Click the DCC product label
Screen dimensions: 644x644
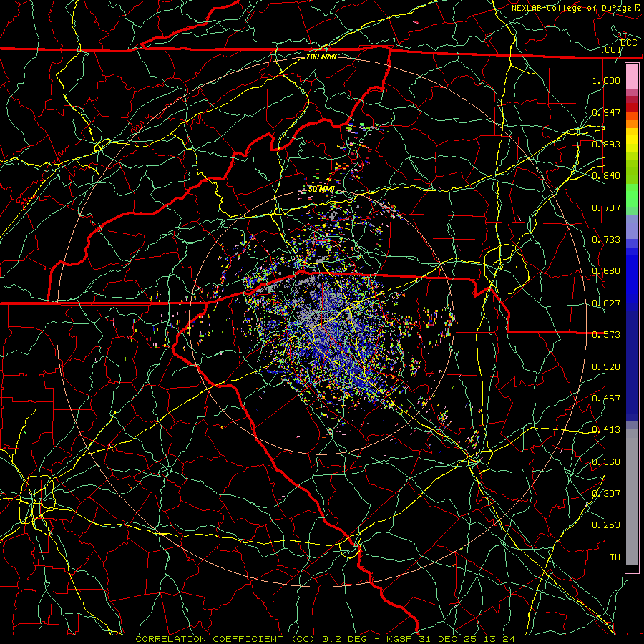point(629,43)
